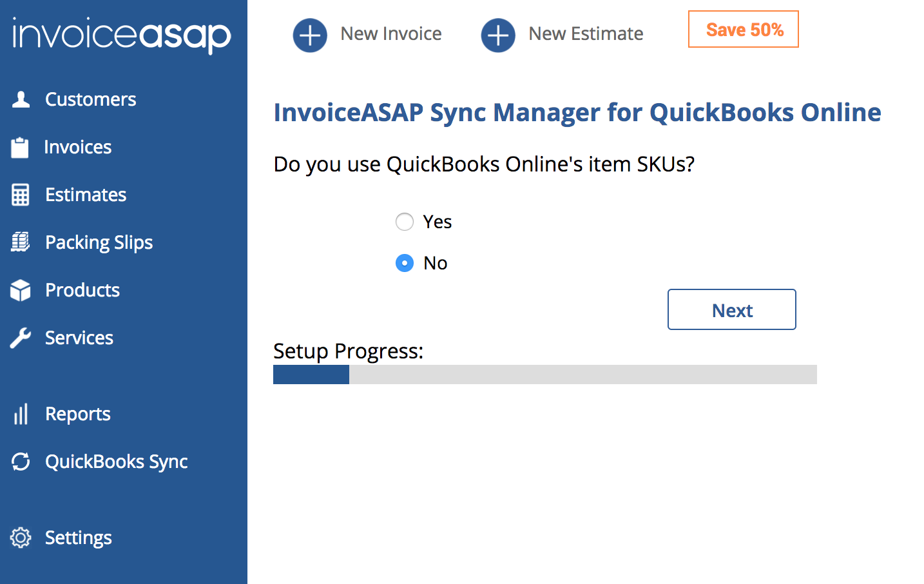The image size is (924, 584).
Task: Select the Yes radio button
Action: 405,222
